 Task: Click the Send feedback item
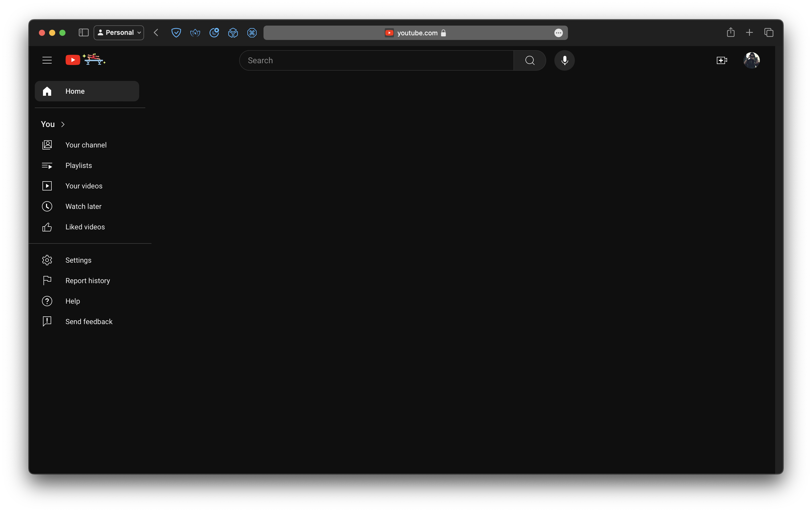pyautogui.click(x=89, y=322)
